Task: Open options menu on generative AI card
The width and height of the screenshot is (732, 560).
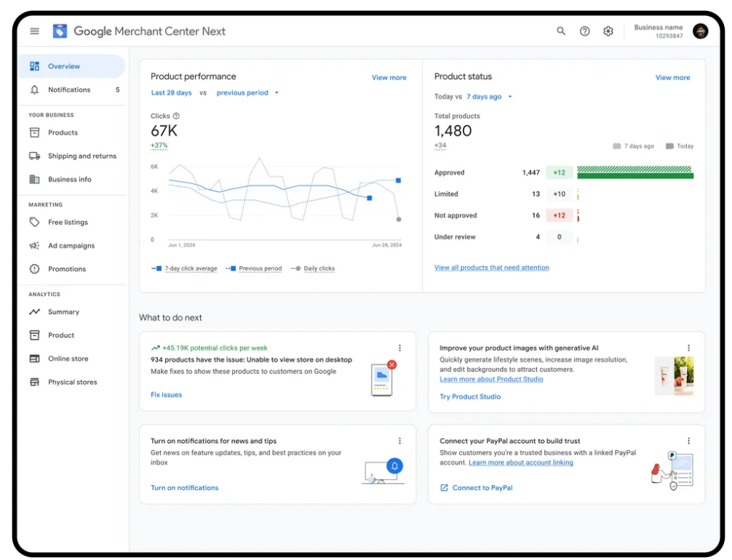Action: tap(688, 348)
